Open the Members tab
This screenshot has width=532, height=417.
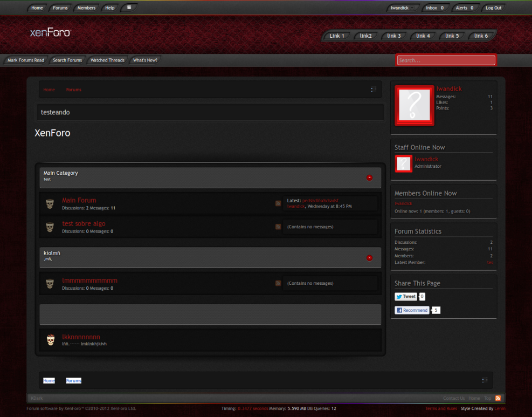[86, 8]
